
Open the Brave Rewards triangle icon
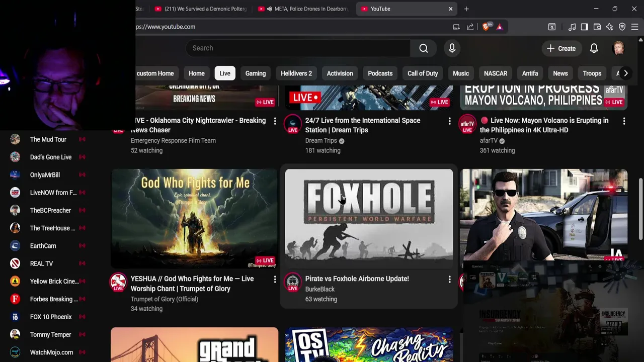click(x=500, y=27)
